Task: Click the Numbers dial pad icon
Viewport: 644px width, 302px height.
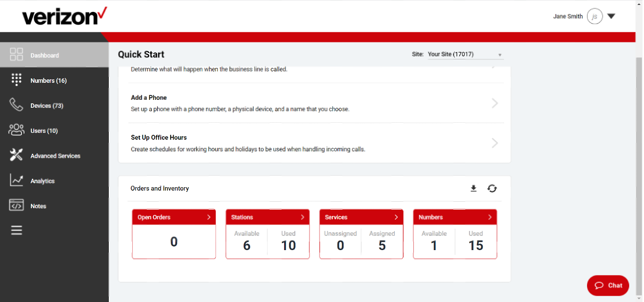Action: pyautogui.click(x=16, y=80)
